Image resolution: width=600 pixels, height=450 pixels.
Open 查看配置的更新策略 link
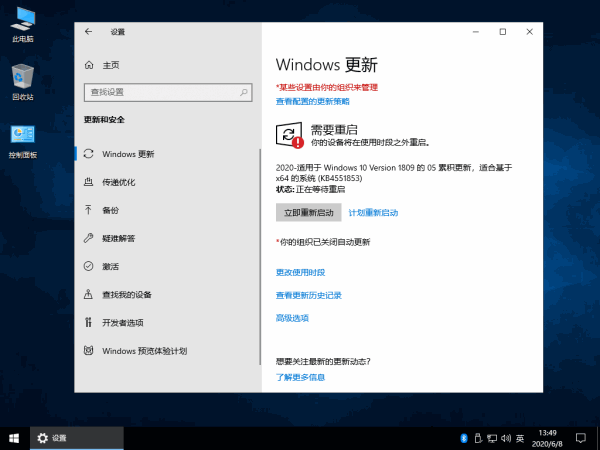(x=313, y=101)
